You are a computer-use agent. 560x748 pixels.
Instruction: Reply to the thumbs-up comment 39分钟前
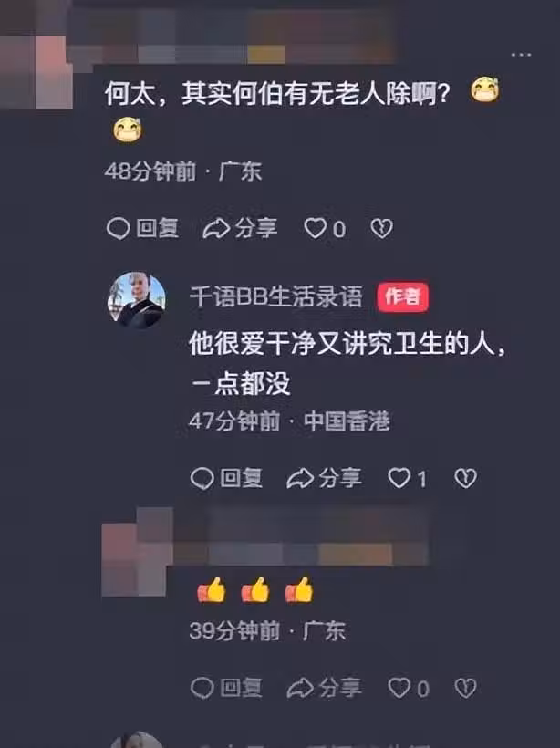[x=226, y=688]
